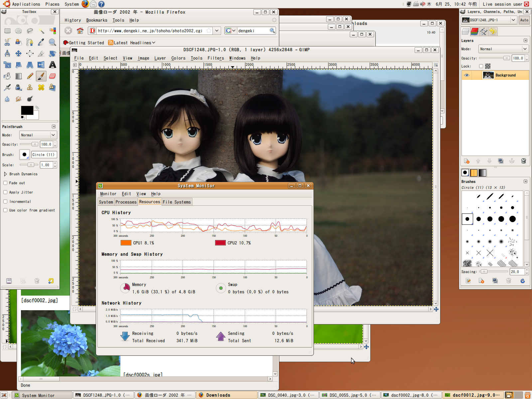This screenshot has height=399, width=532.
Task: Enable the Fade out checkbox
Action: click(5, 183)
